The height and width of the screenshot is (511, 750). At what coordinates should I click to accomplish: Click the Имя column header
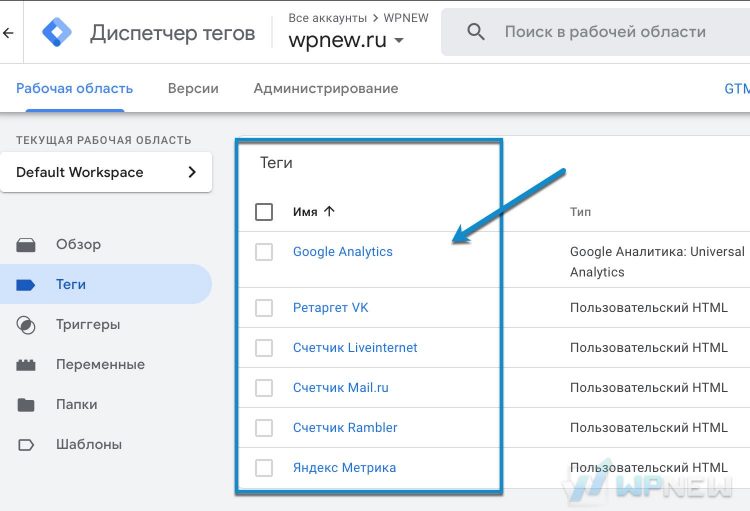[305, 212]
